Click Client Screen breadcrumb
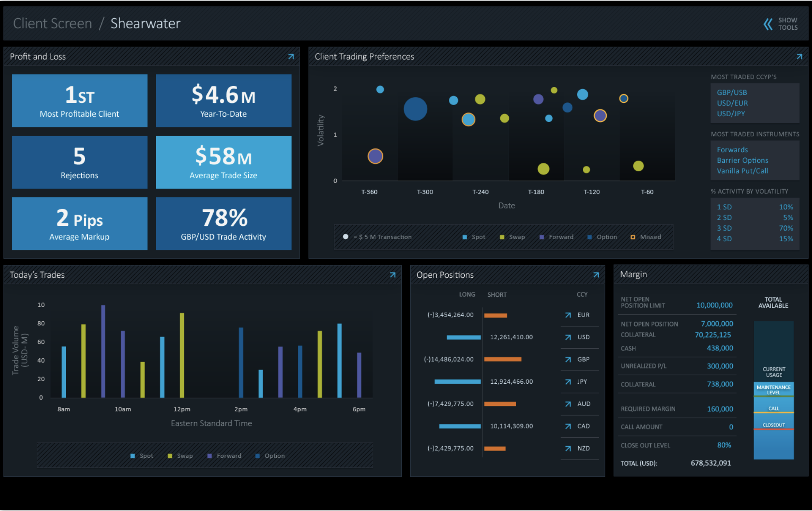The width and height of the screenshot is (812, 511). point(52,23)
